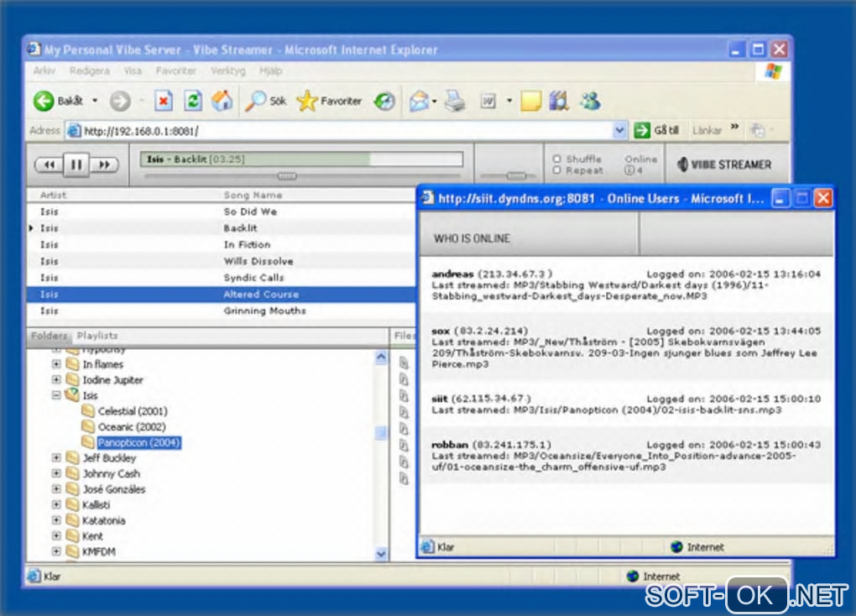
Task: Collapse the Isis folder tree
Action: (57, 395)
